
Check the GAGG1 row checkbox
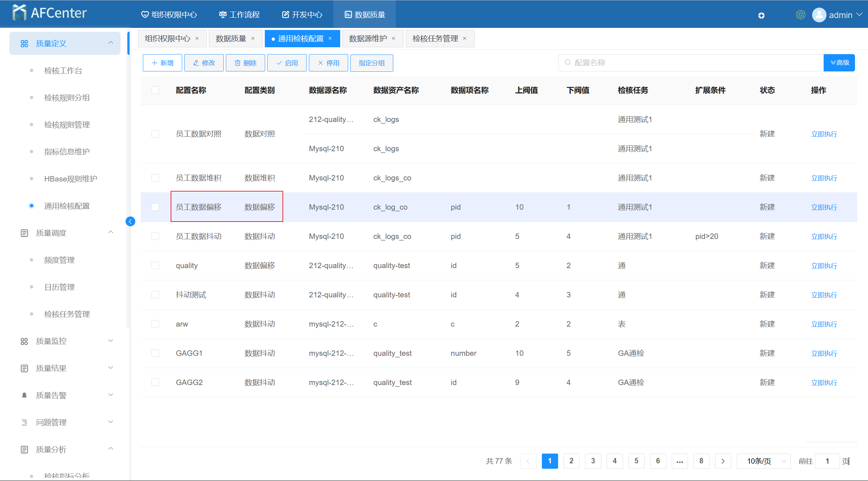[x=155, y=353]
